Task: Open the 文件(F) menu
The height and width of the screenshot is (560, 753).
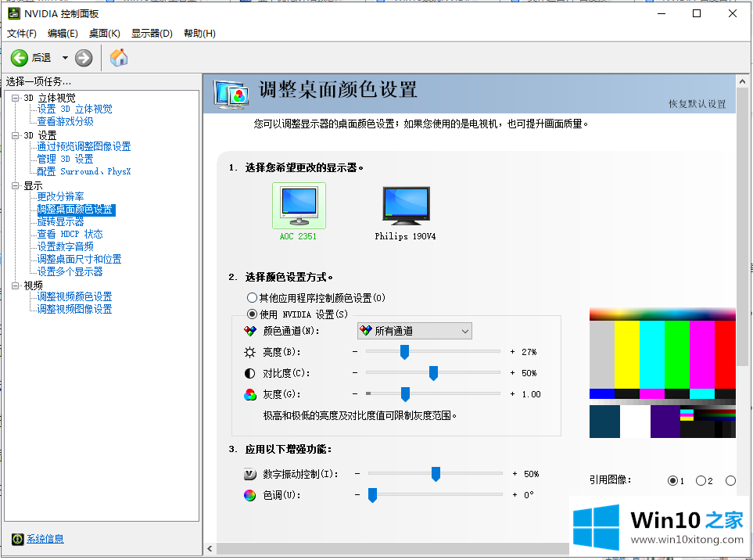Action: 22,34
